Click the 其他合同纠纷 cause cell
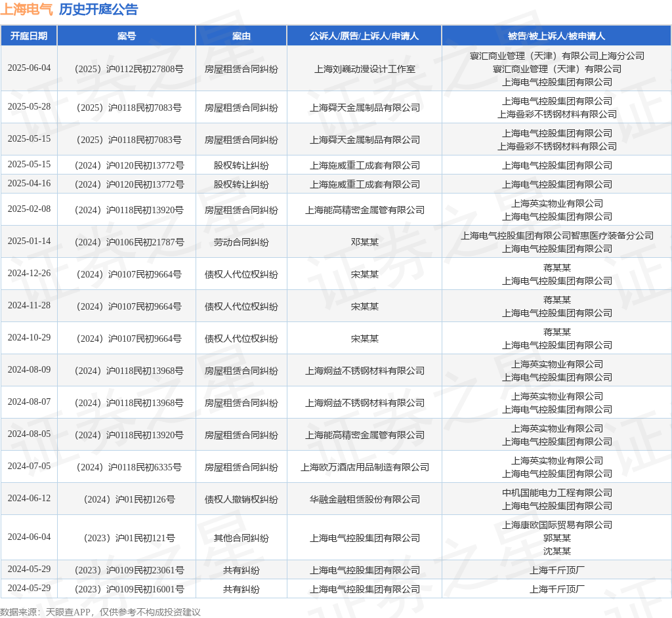The width and height of the screenshot is (672, 618). [x=241, y=538]
